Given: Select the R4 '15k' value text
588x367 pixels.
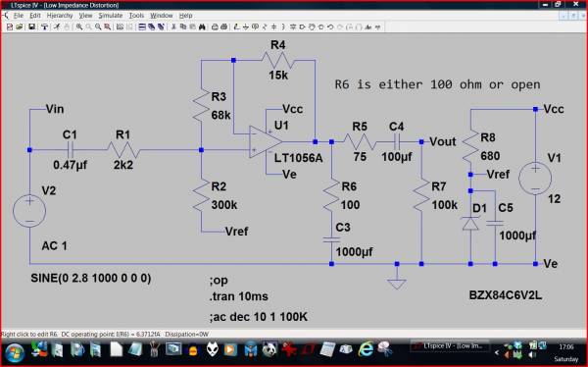Looking at the screenshot, I should point(278,76).
